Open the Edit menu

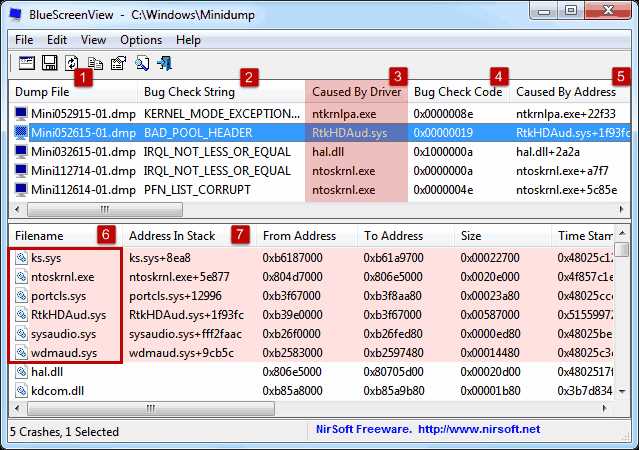(57, 40)
